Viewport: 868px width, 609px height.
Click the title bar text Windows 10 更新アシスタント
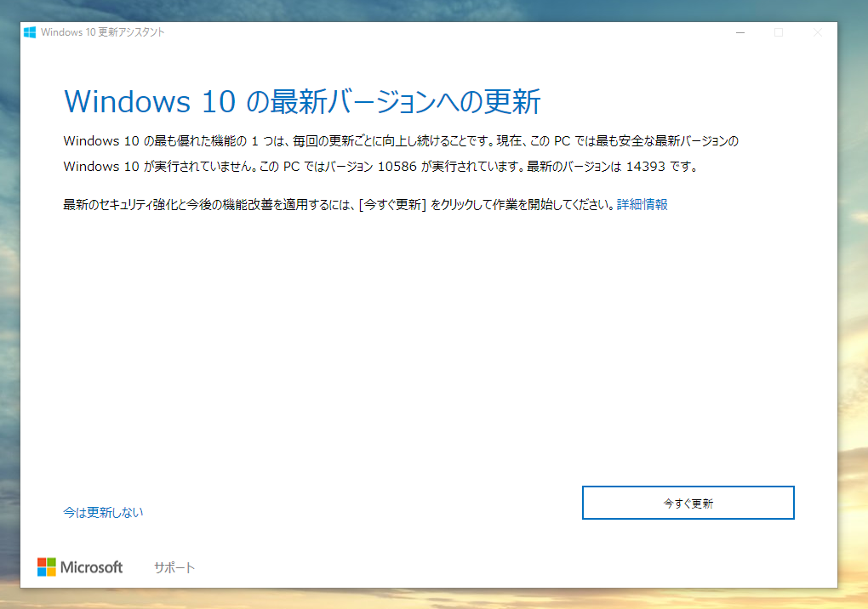[x=102, y=32]
